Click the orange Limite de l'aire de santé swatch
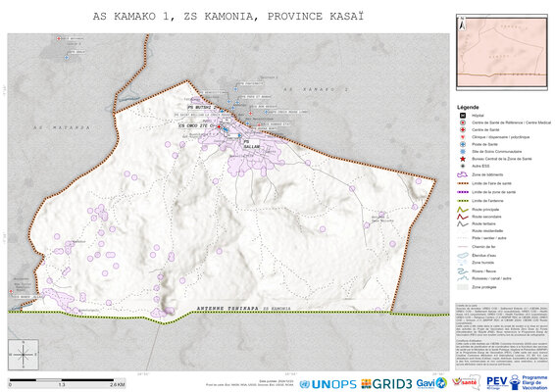 tap(463, 183)
